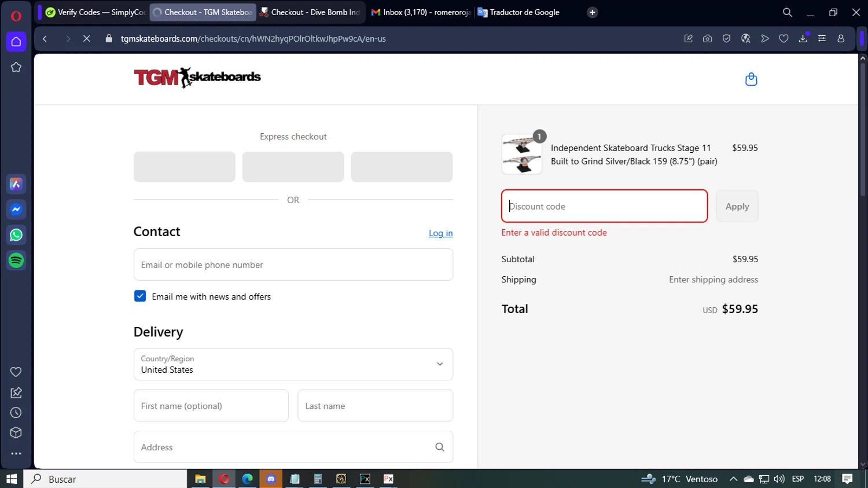Open Microsoft Edge from the taskbar
The height and width of the screenshot is (488, 868).
click(247, 479)
